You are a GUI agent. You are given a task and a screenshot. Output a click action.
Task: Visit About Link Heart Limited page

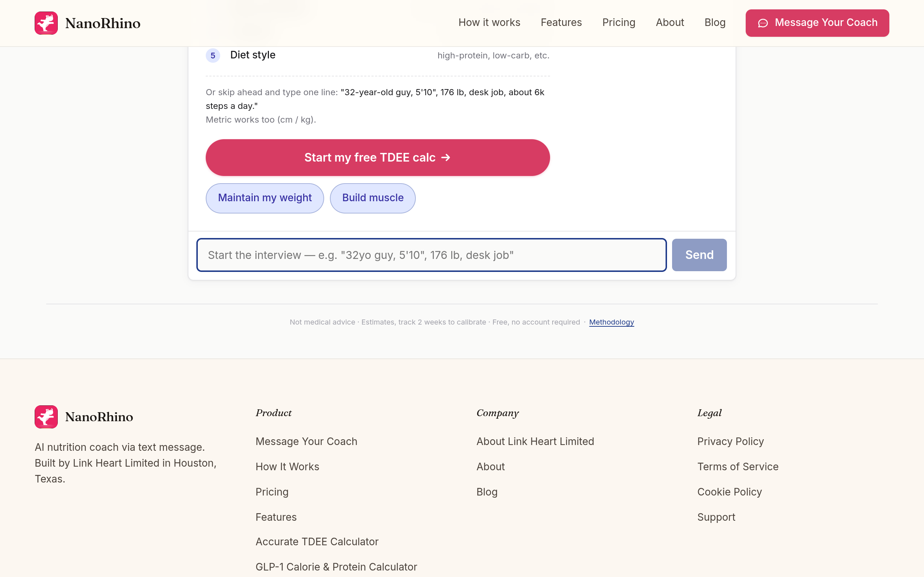(x=535, y=441)
